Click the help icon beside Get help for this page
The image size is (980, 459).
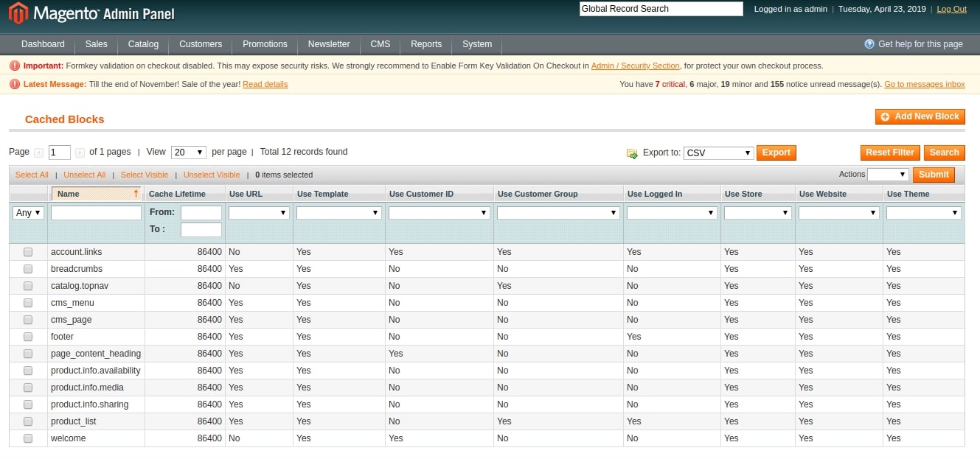tap(869, 44)
